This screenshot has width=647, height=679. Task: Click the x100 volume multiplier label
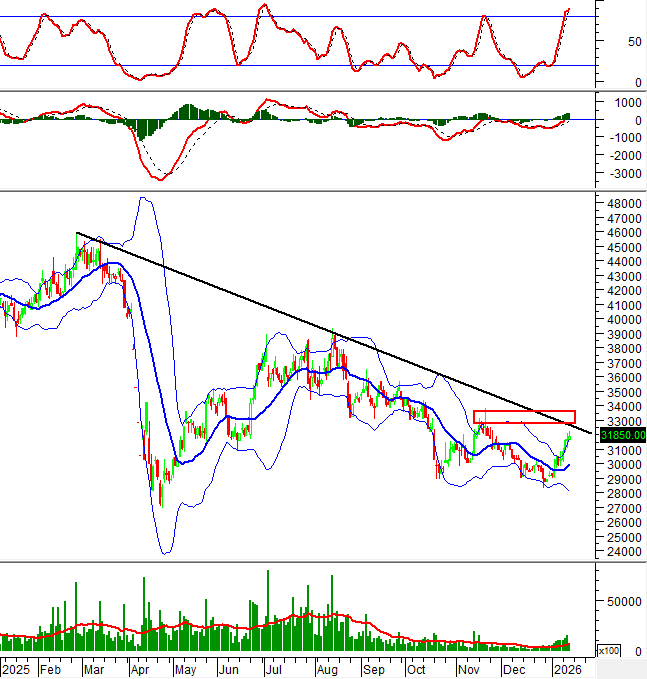[x=607, y=650]
